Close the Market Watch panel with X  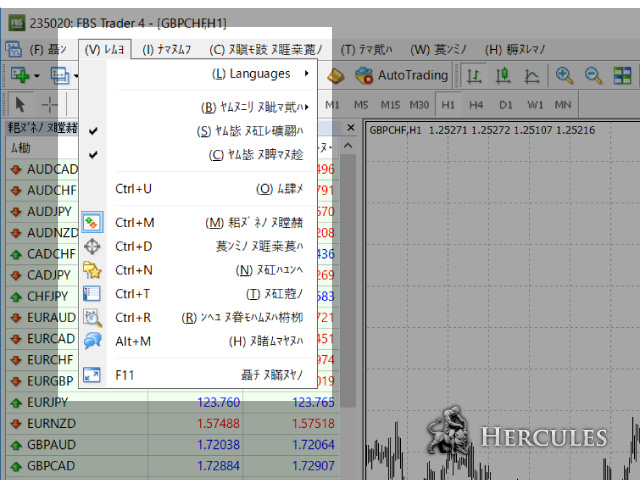pyautogui.click(x=351, y=128)
